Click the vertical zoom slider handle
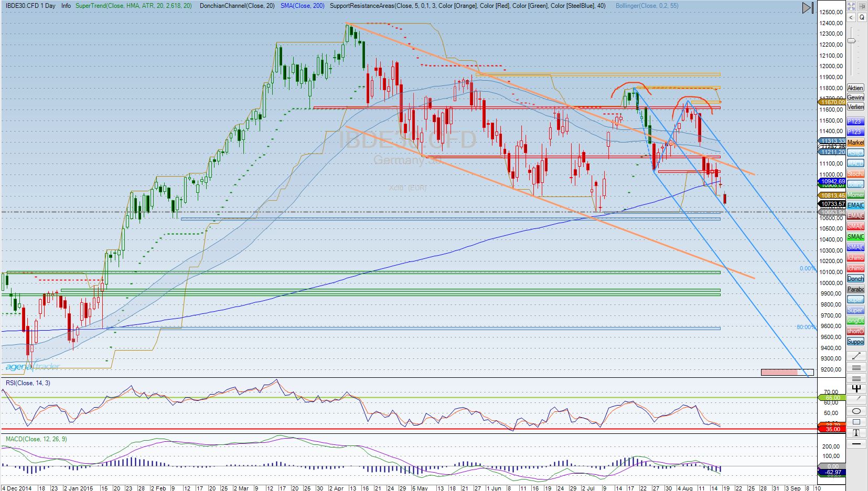The height and width of the screenshot is (491, 868). (852, 41)
